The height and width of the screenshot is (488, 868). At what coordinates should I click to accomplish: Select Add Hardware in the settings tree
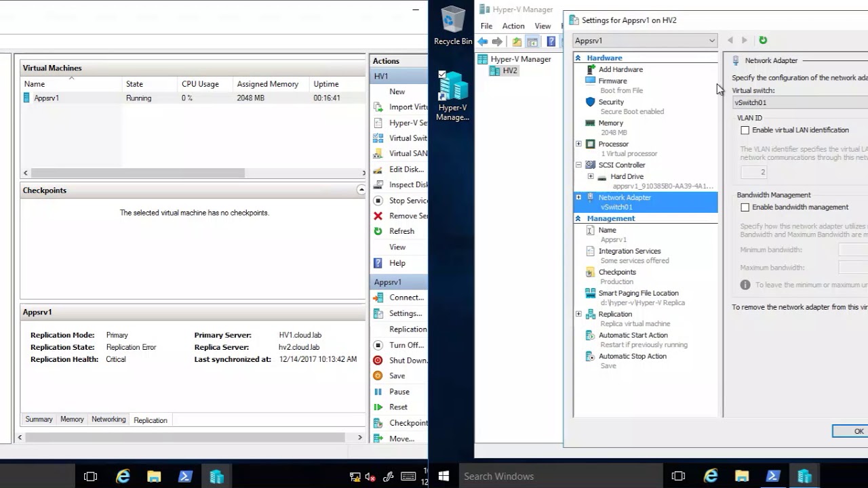[x=620, y=69]
